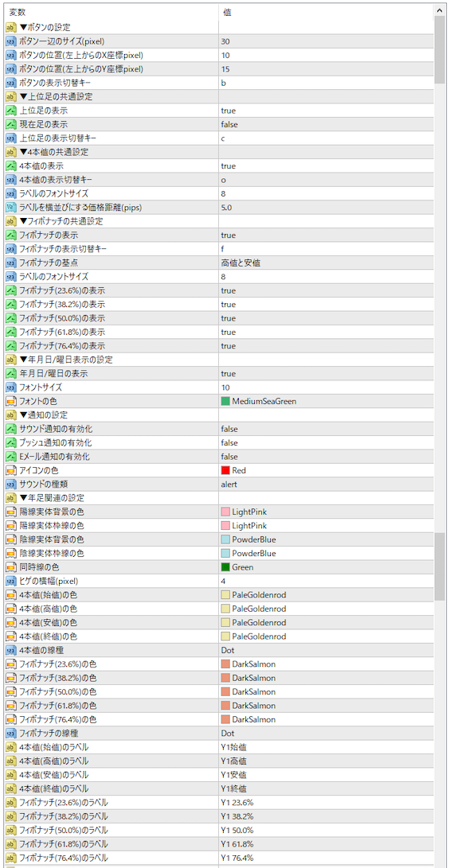
Task: Click the scrollbar up arrow at top
Action: pos(440,10)
